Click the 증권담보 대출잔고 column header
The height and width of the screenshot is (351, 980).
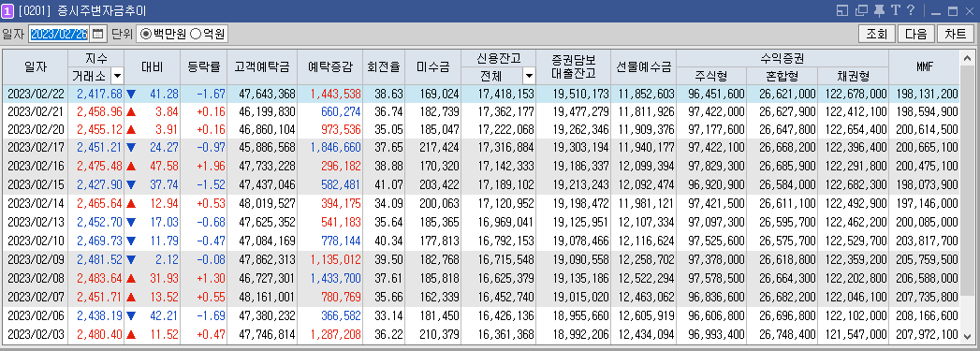573,67
